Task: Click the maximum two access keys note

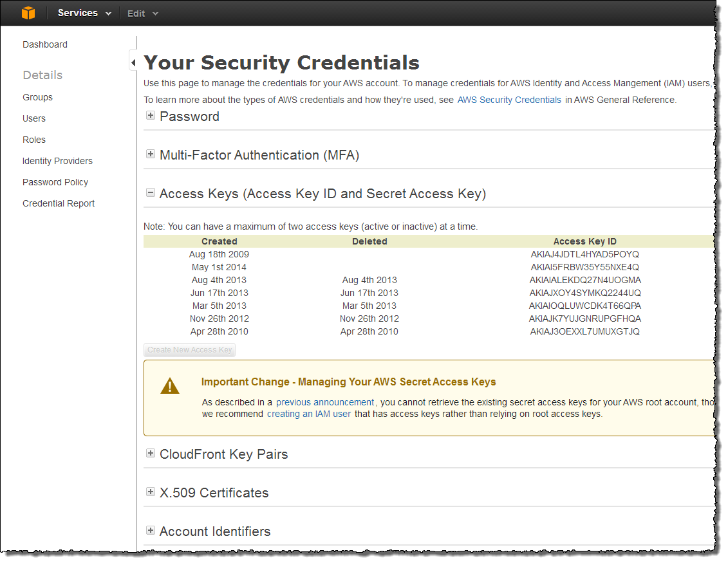Action: coord(311,226)
